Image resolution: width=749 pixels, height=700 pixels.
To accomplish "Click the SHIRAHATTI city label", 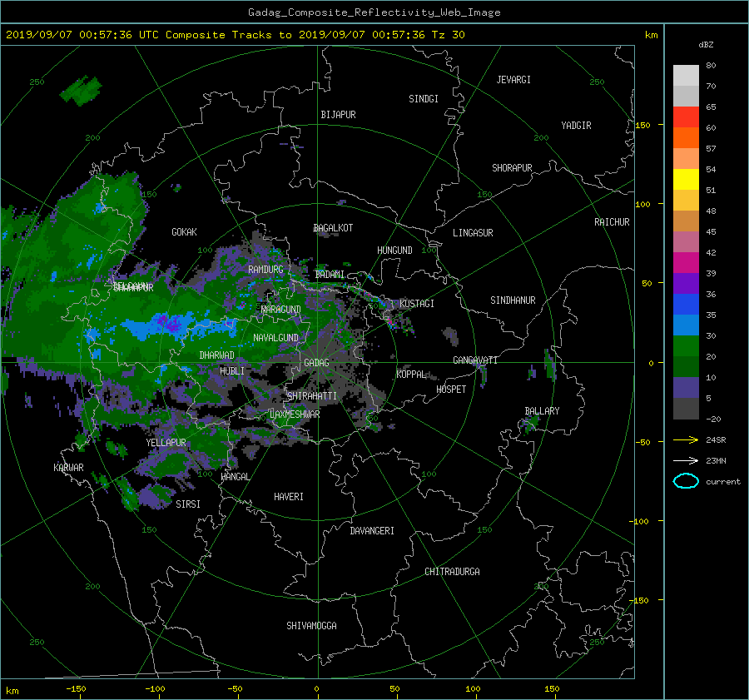I will 312,396.
